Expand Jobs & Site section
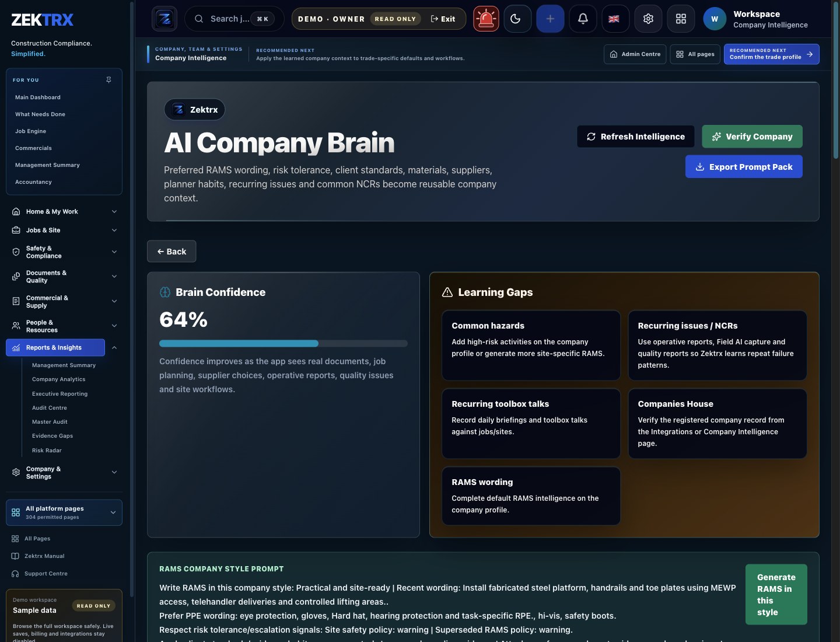 tap(64, 231)
